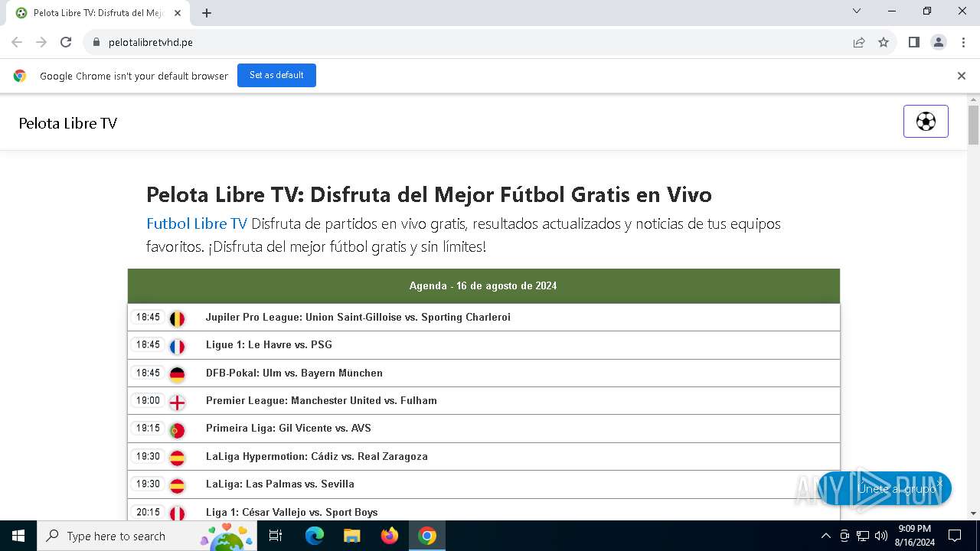Click the 19:00 time badge

pyautogui.click(x=149, y=400)
